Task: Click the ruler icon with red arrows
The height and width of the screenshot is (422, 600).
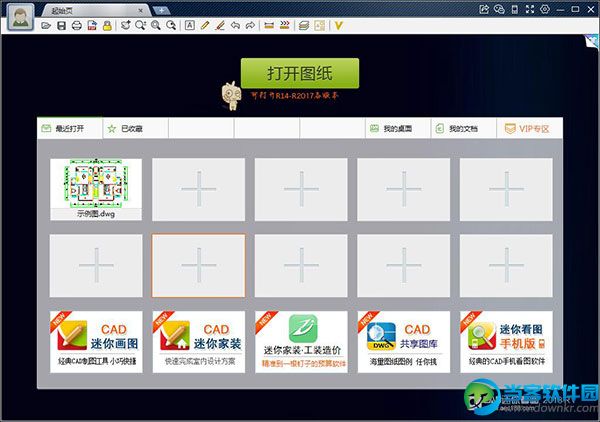Action: [285, 26]
